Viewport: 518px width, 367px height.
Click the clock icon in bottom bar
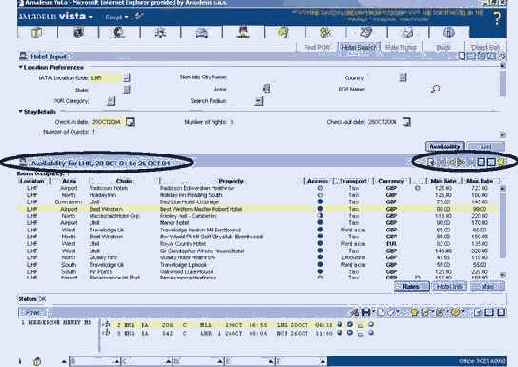tap(37, 361)
